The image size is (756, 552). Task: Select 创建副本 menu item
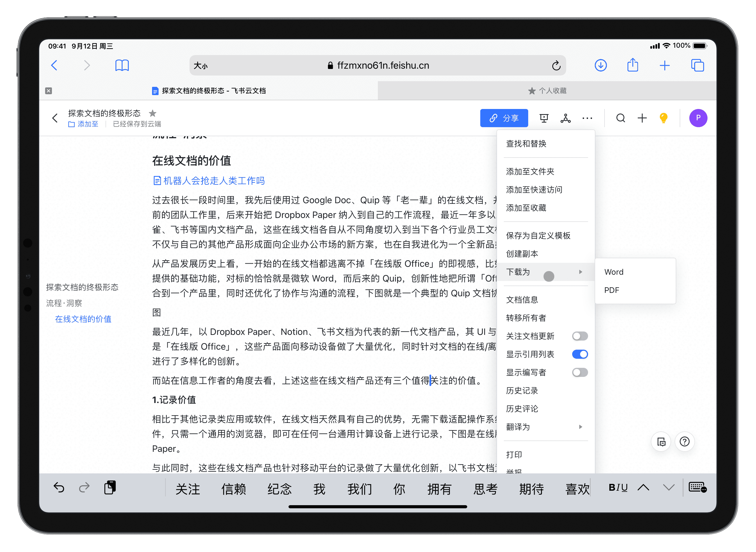[x=546, y=254]
